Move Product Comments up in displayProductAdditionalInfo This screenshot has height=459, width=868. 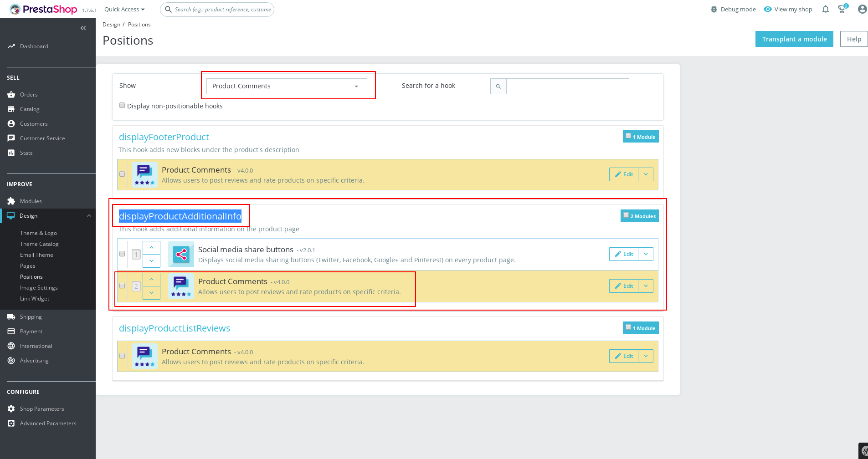coord(151,279)
